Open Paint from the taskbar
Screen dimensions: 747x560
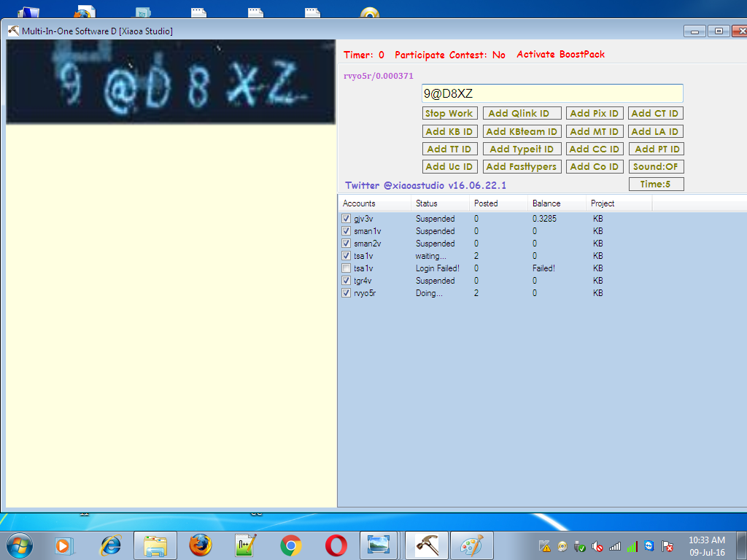472,545
